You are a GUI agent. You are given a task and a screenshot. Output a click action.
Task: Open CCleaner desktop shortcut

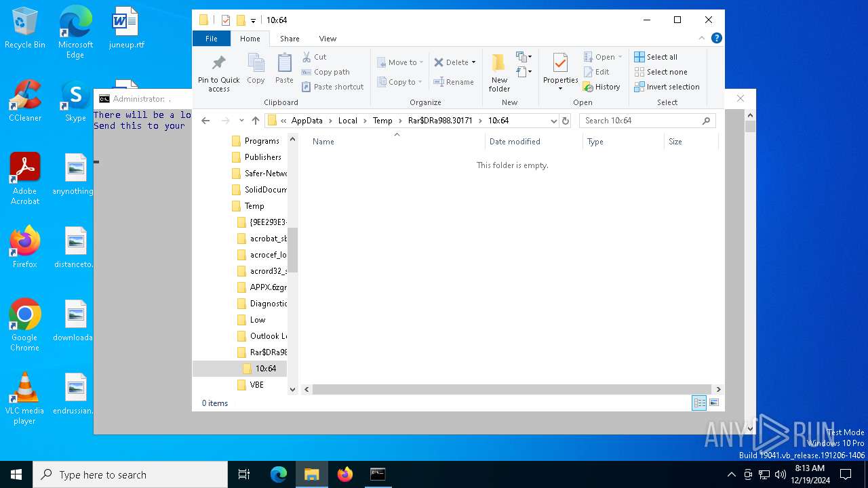pyautogui.click(x=25, y=102)
